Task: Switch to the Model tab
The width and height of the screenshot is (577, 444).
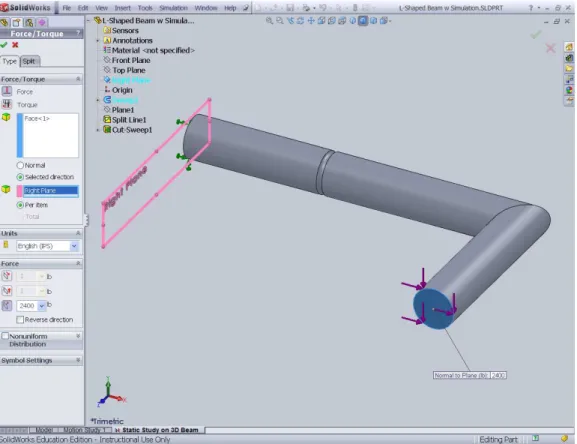Action: tap(43, 430)
